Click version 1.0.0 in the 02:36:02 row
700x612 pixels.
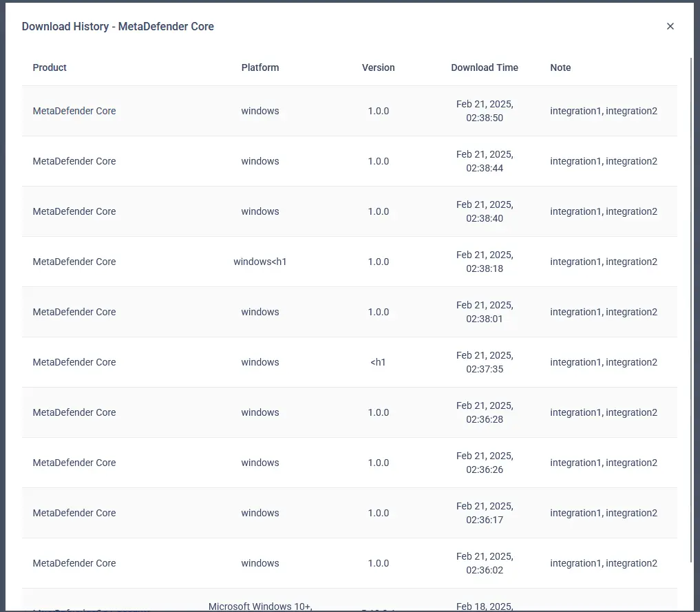click(378, 563)
